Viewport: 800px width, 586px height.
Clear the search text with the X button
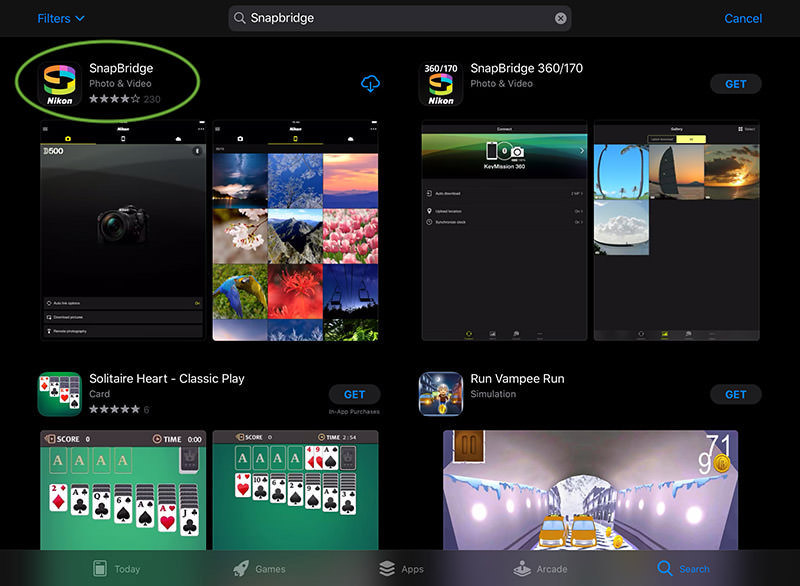pyautogui.click(x=560, y=18)
